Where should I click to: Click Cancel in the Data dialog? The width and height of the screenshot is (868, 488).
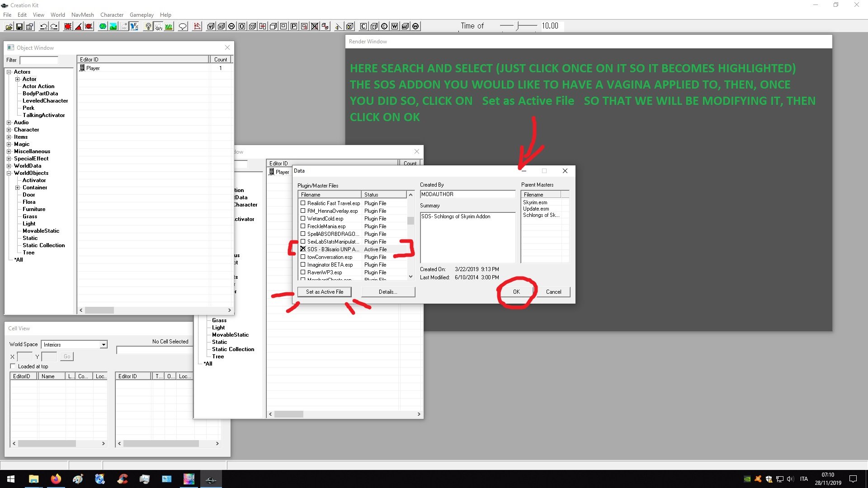[x=554, y=292]
